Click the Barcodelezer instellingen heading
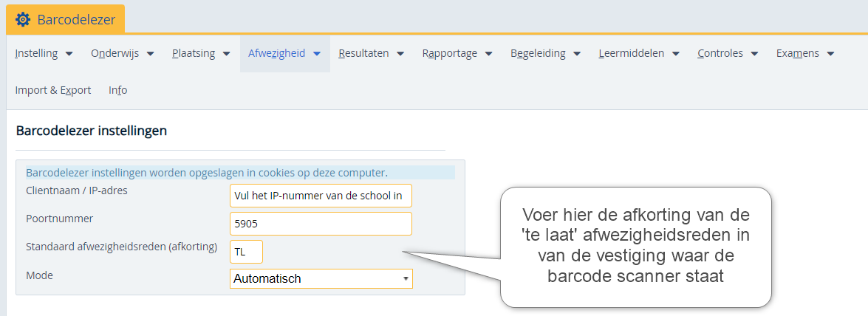The width and height of the screenshot is (868, 316). (91, 131)
